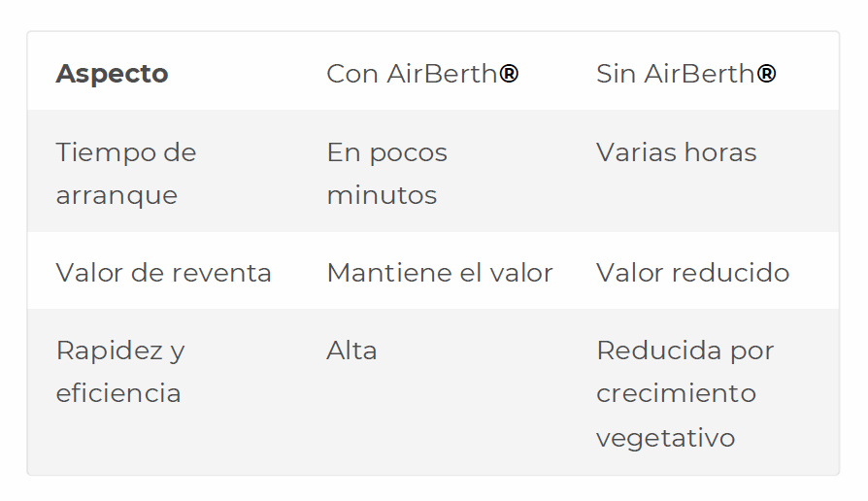Click the 'Mantiene el valor' cell
868x501 pixels.
pos(440,273)
